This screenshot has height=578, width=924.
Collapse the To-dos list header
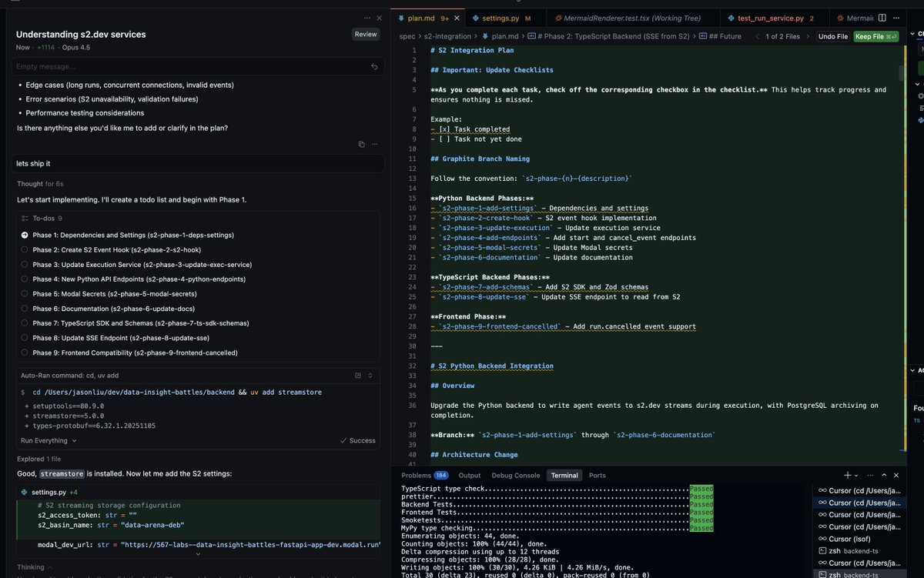(x=42, y=219)
